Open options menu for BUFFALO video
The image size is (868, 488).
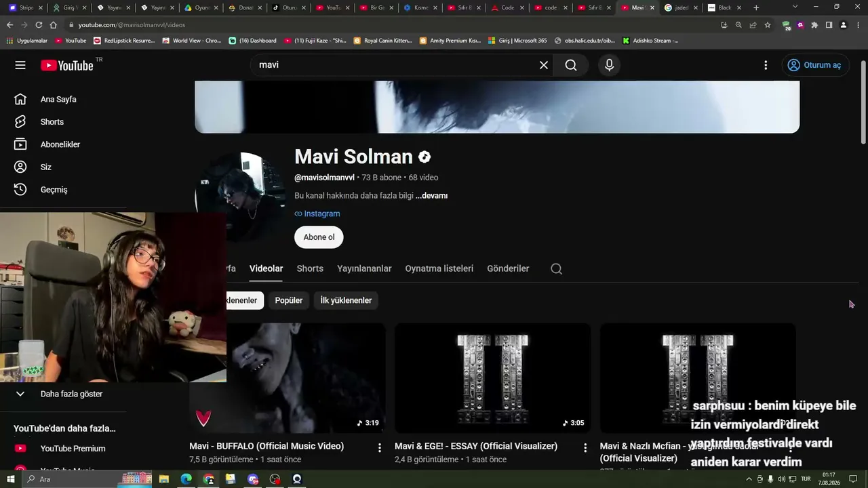tap(380, 447)
